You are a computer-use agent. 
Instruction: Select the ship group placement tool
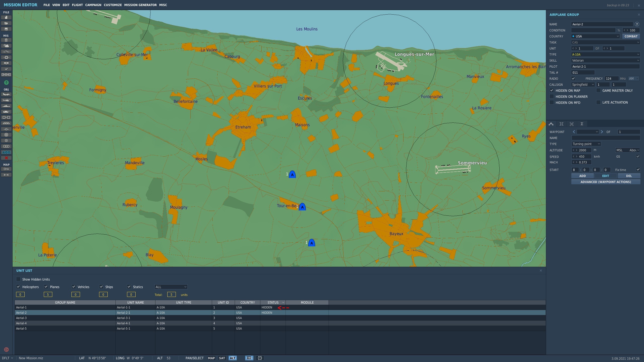[x=6, y=106]
